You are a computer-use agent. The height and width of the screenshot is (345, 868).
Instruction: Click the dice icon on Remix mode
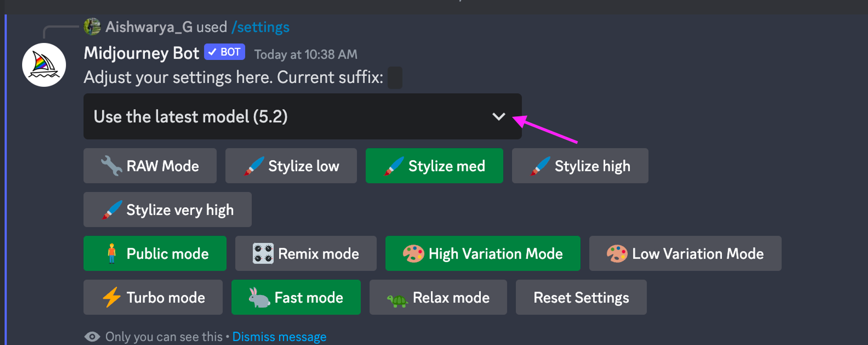click(x=263, y=253)
